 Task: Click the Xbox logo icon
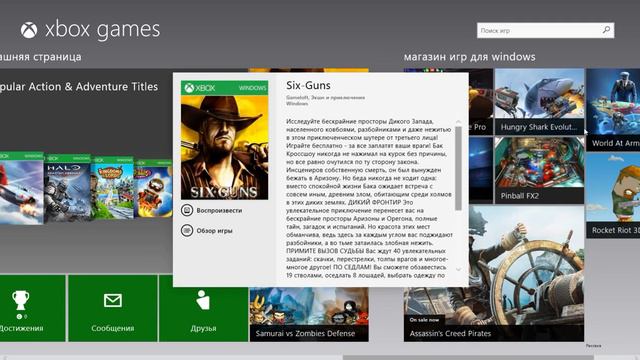pyautogui.click(x=29, y=30)
